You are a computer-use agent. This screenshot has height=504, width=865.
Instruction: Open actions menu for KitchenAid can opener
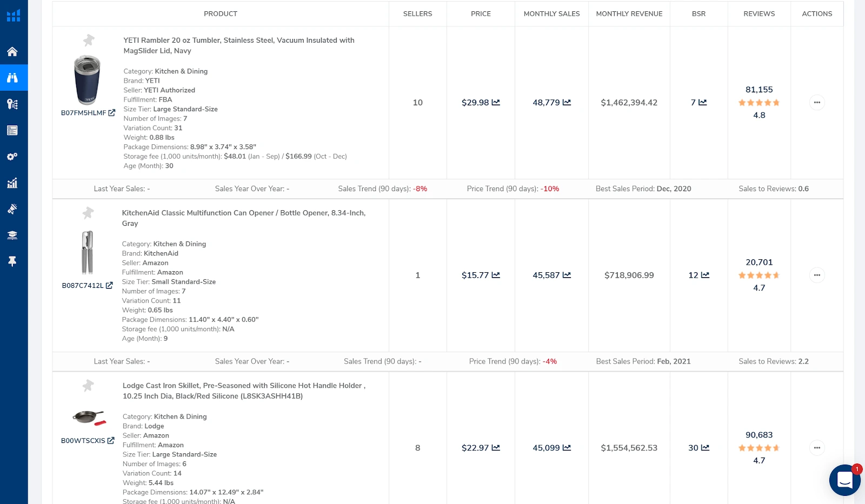817,275
